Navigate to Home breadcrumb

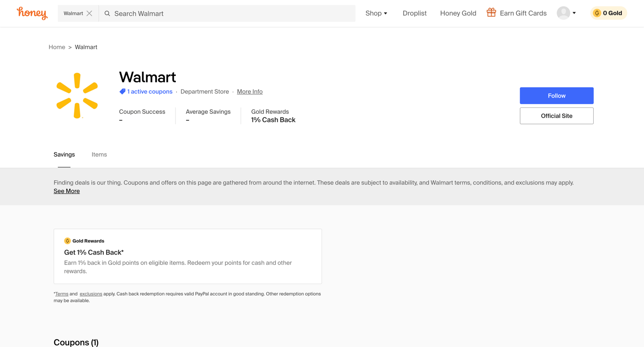point(57,47)
